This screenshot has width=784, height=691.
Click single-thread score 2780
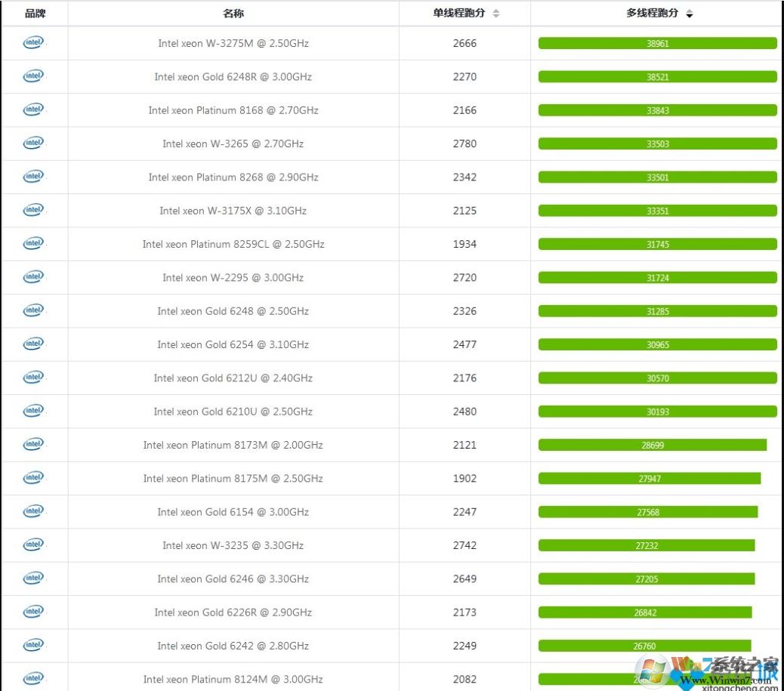(x=465, y=143)
